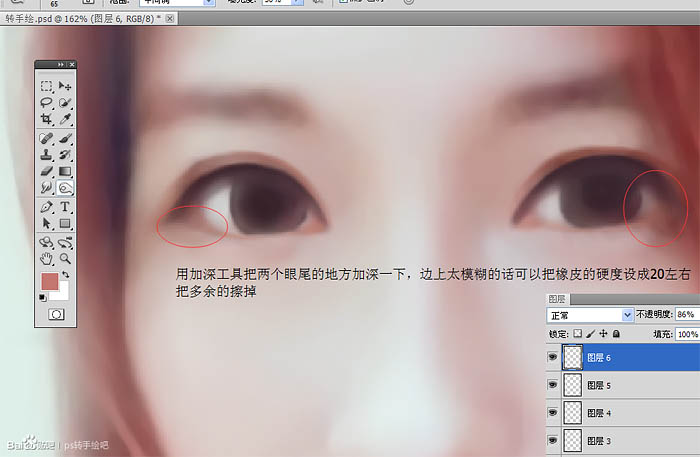Viewport: 700px width, 457px height.
Task: Hide layer 图层 5 via eye icon
Action: point(553,385)
